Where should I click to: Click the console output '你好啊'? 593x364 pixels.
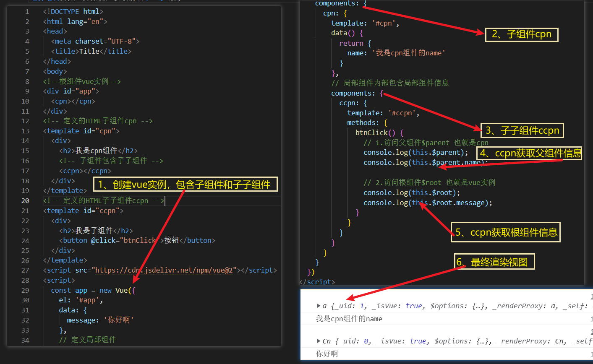(327, 354)
